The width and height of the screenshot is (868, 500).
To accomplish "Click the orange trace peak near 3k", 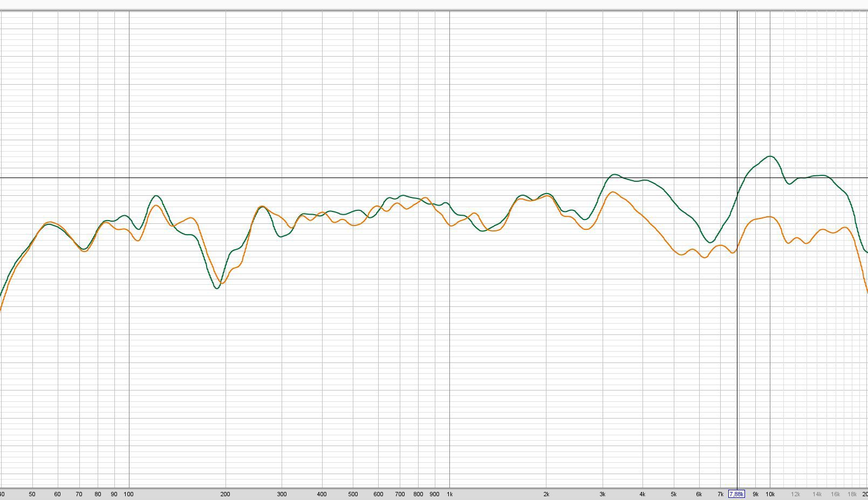I will [x=613, y=192].
